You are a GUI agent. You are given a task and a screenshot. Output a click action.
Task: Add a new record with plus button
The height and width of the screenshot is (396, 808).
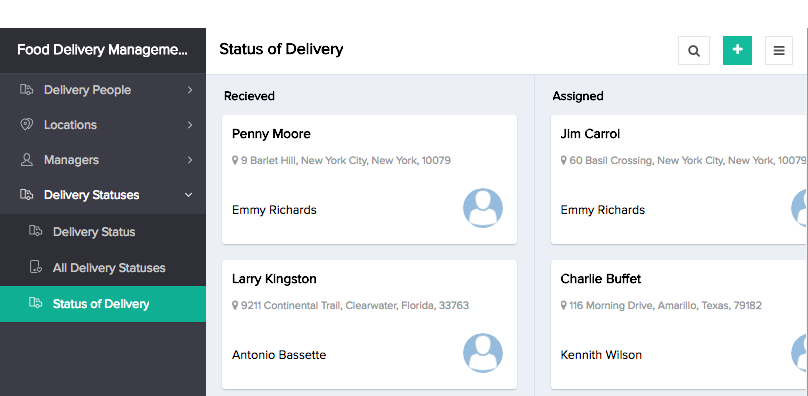pos(737,51)
